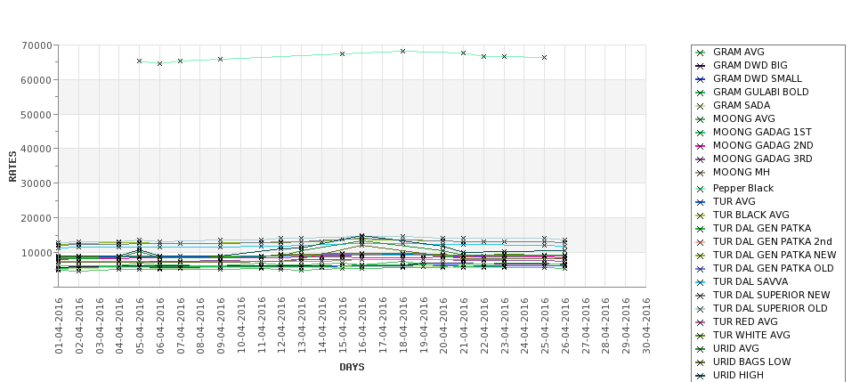The height and width of the screenshot is (382, 868).
Task: Click the URID BAGS LOW legend entry
Action: pos(751,362)
